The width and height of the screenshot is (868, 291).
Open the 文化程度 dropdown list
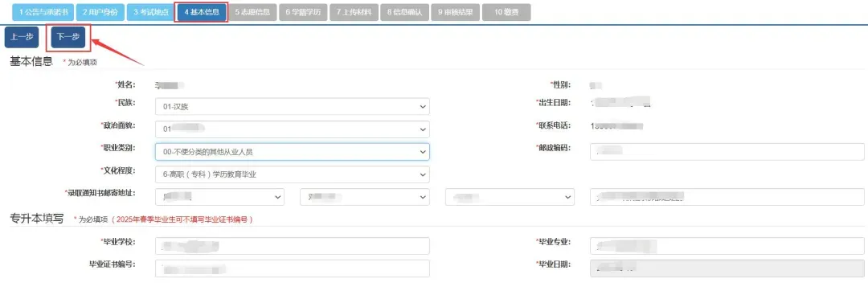pos(293,174)
